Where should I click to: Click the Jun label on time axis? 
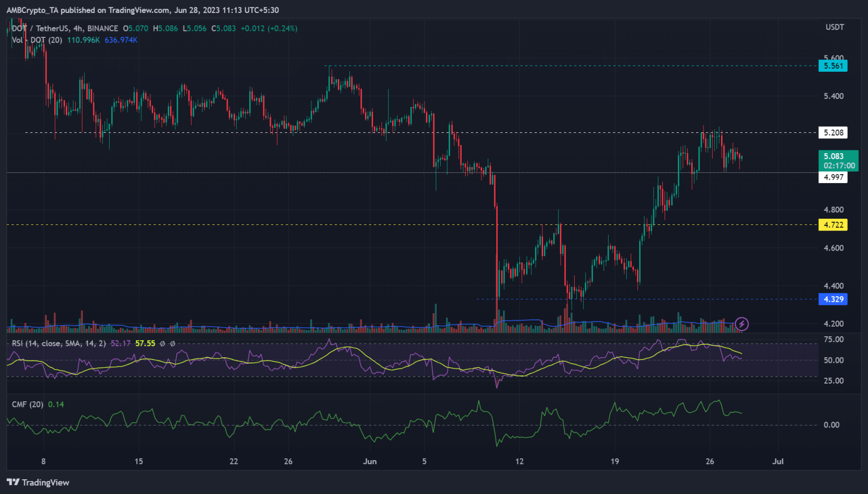(370, 461)
